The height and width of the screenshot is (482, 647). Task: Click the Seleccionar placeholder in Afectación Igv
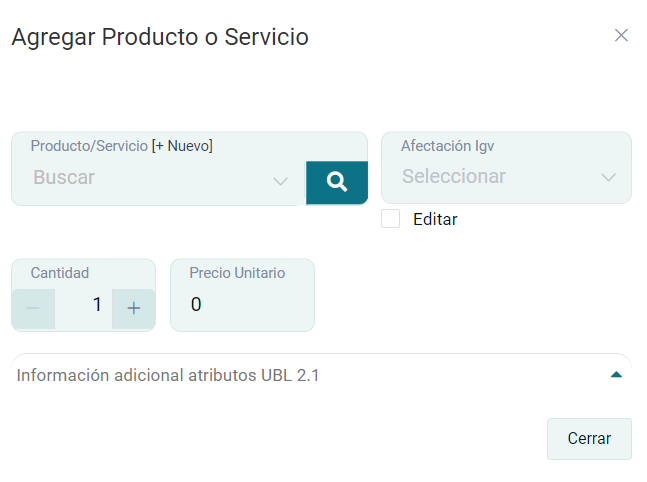(x=454, y=177)
